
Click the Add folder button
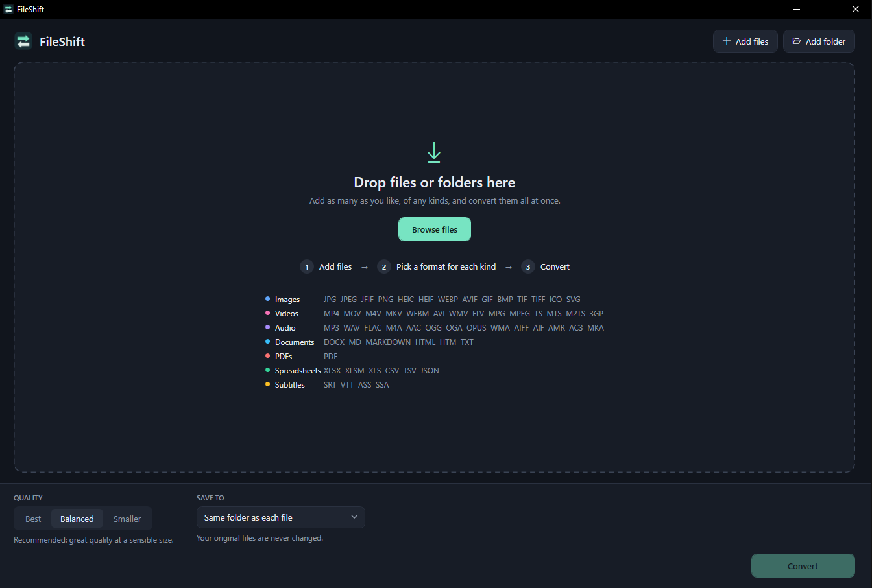pos(819,41)
